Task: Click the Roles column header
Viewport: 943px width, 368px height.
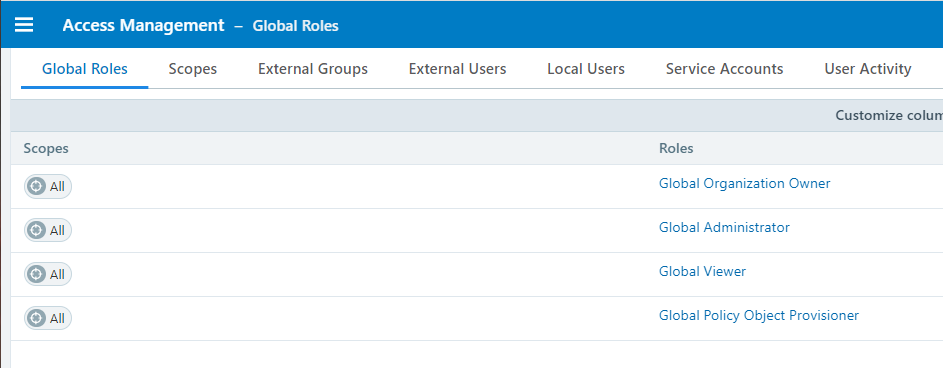Action: [676, 148]
